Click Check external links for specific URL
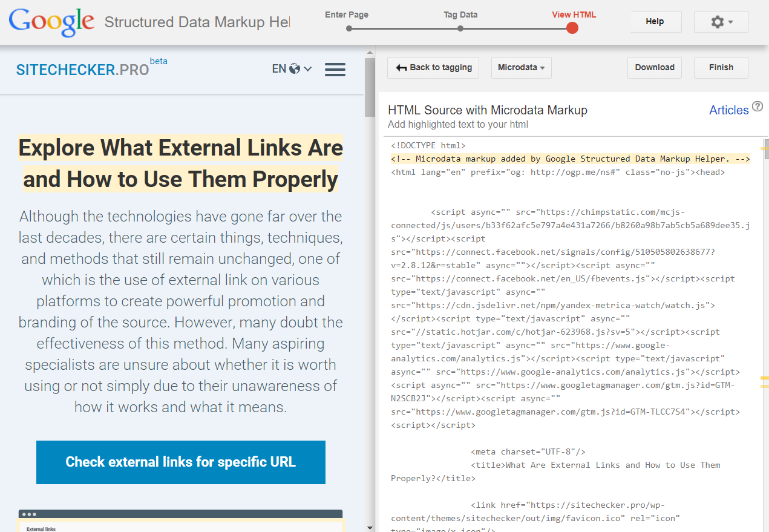 [x=181, y=462]
